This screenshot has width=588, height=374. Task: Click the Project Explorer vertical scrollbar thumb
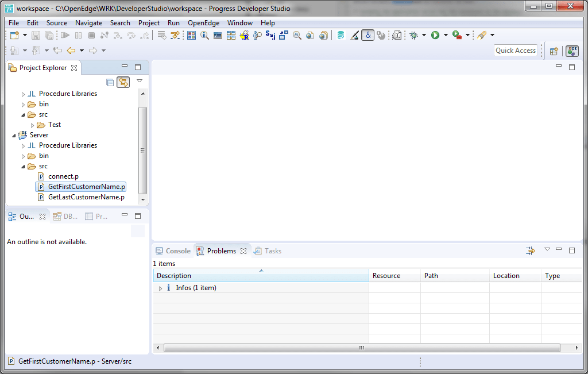click(142, 150)
